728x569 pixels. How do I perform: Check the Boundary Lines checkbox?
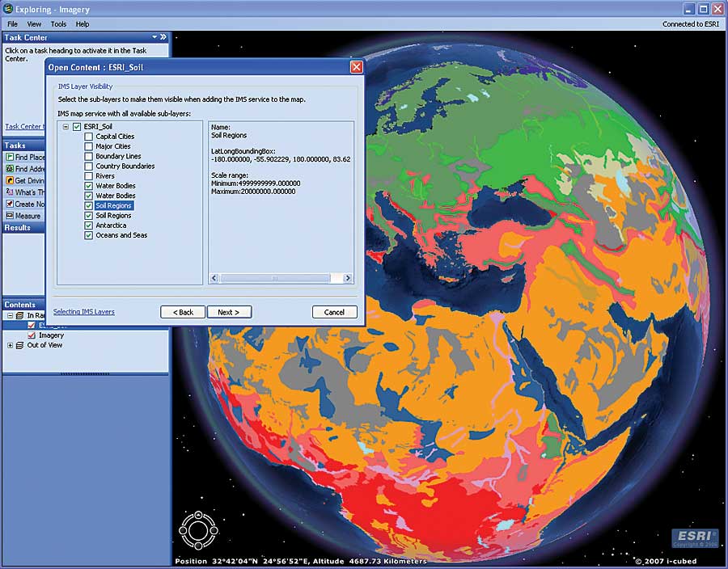(x=89, y=156)
